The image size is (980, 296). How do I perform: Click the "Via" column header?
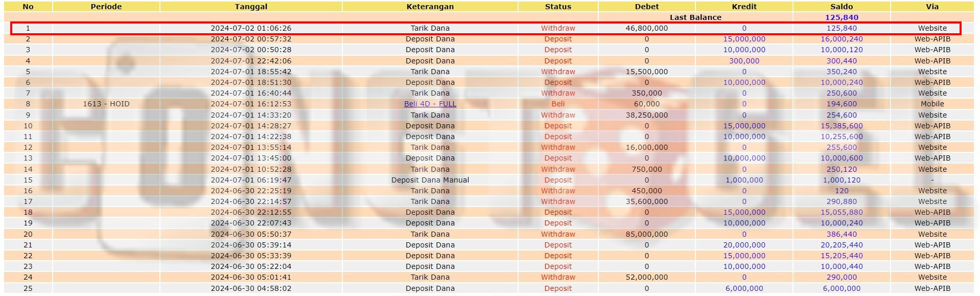pos(932,7)
